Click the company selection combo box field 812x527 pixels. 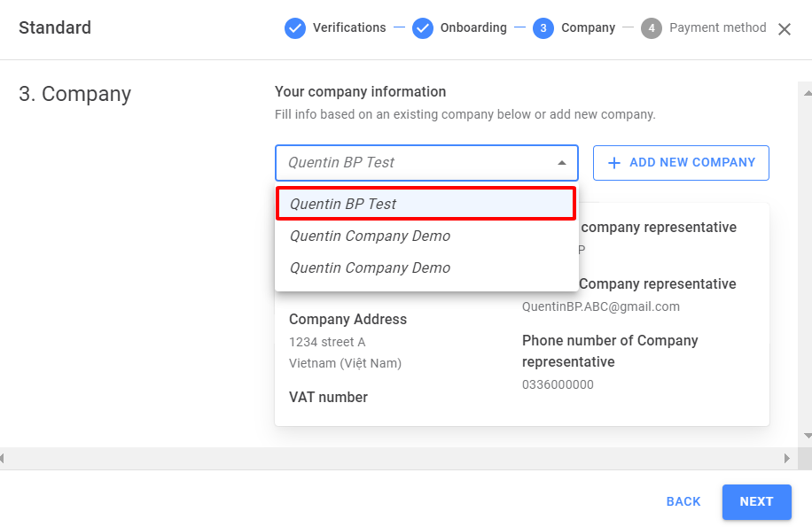[x=426, y=163]
